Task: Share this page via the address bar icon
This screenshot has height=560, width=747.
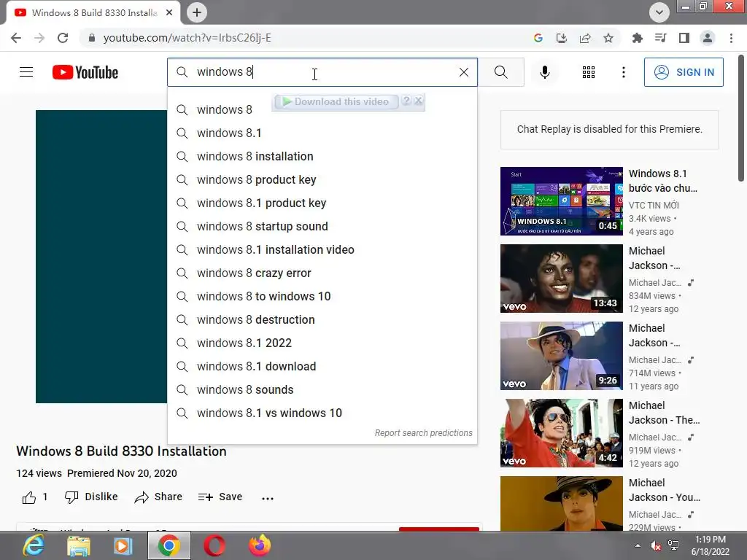Action: pos(585,38)
